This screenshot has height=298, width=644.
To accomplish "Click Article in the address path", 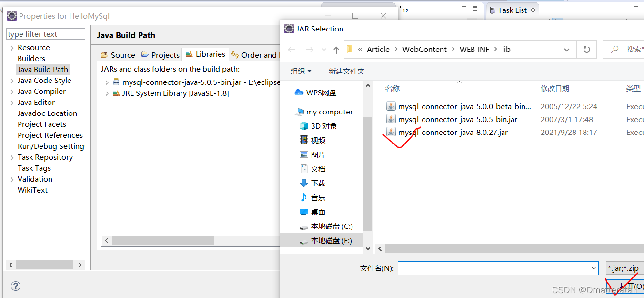I will pos(378,50).
